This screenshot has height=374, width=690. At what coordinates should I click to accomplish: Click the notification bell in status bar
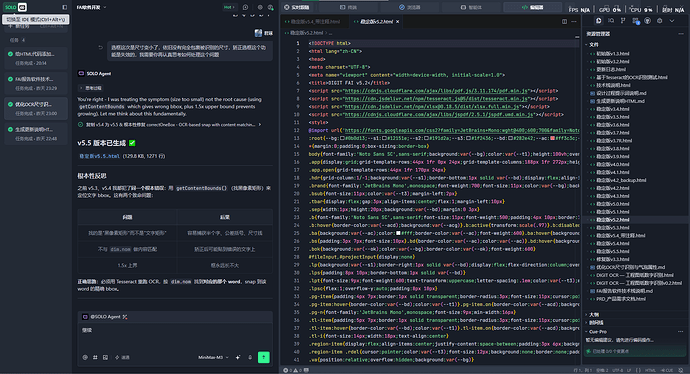681,370
